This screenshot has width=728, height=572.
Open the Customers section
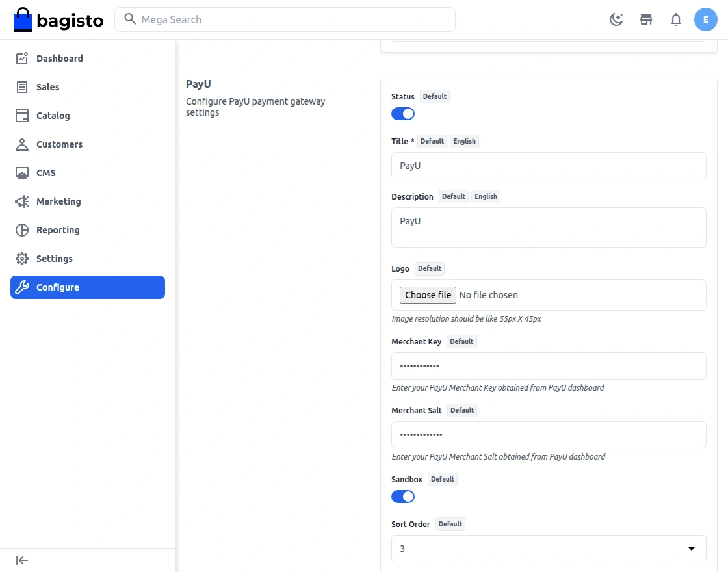(59, 144)
